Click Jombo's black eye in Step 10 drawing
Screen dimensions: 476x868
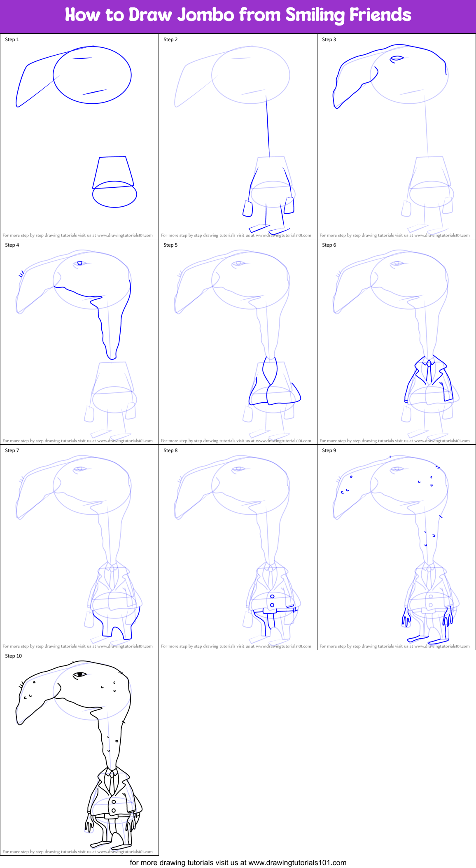coord(80,674)
